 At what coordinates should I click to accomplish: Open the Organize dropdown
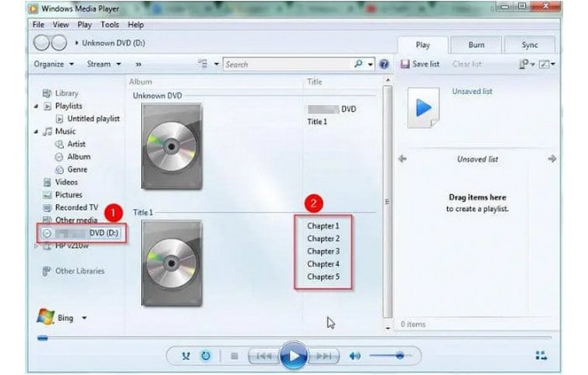54,64
